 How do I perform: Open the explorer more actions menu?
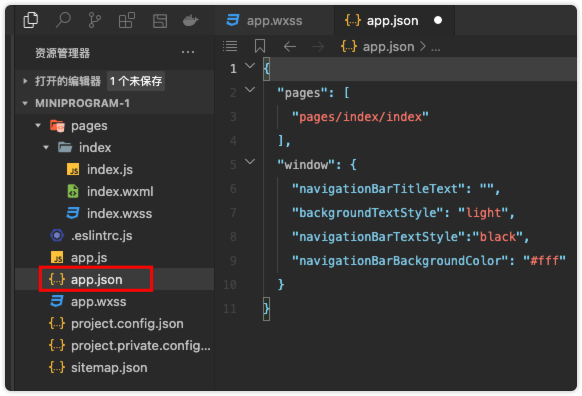coord(188,52)
